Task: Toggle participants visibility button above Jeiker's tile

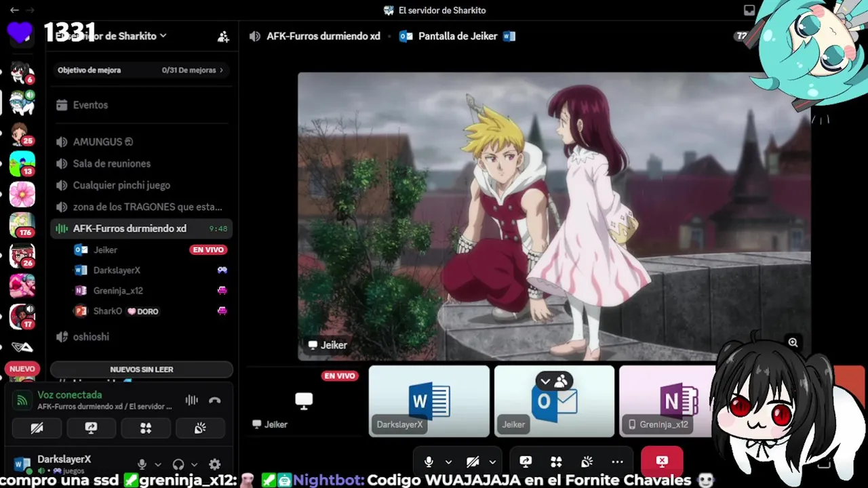Action: (554, 382)
